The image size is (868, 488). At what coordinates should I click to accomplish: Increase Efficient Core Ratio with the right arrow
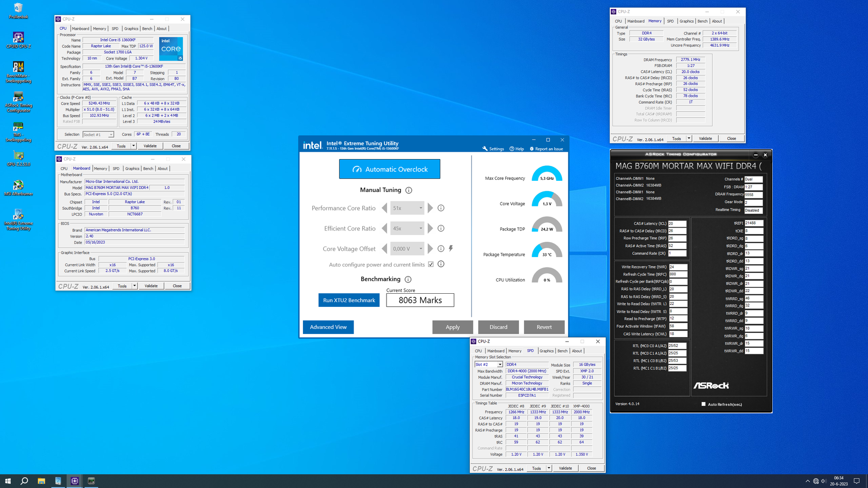(x=430, y=228)
